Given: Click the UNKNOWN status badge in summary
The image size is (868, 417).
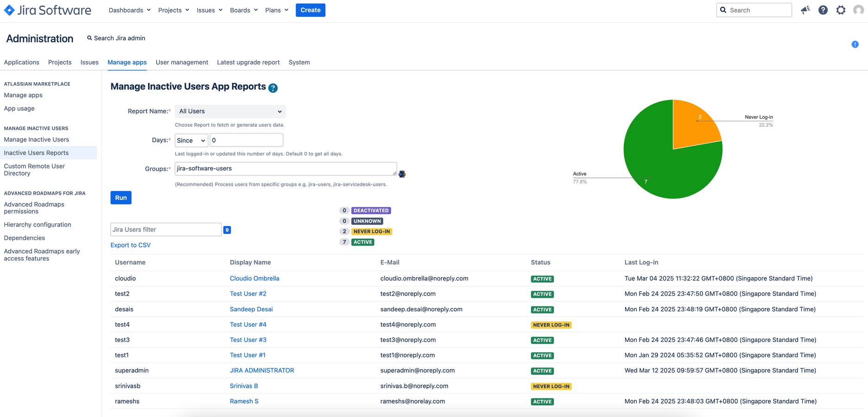Looking at the screenshot, I should click(x=367, y=221).
